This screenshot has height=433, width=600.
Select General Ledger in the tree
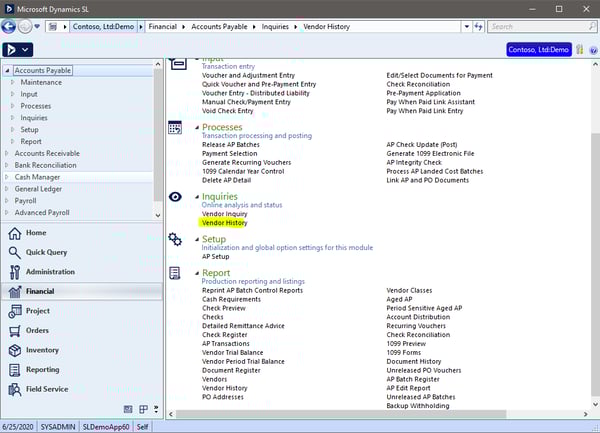pos(38,189)
